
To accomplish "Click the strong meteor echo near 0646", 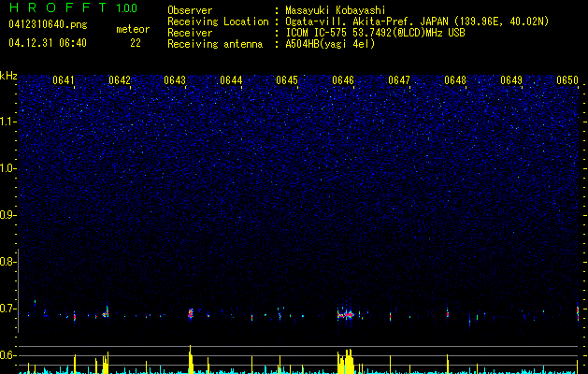I will coord(345,314).
